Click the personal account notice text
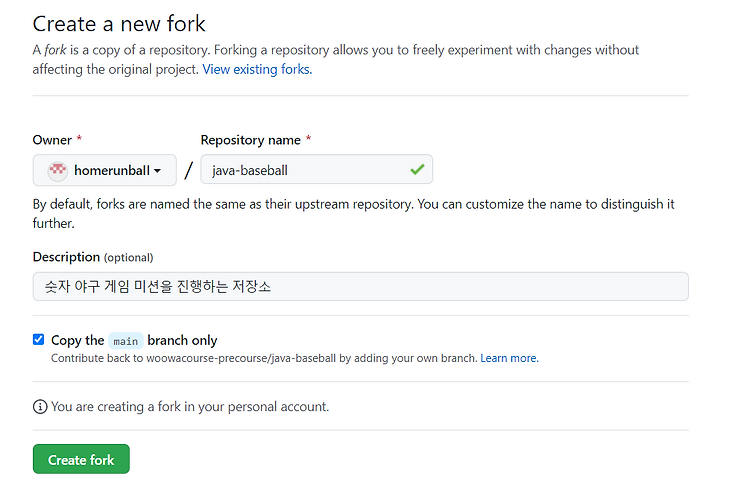Screen dimensions: 750x502 click(x=190, y=407)
